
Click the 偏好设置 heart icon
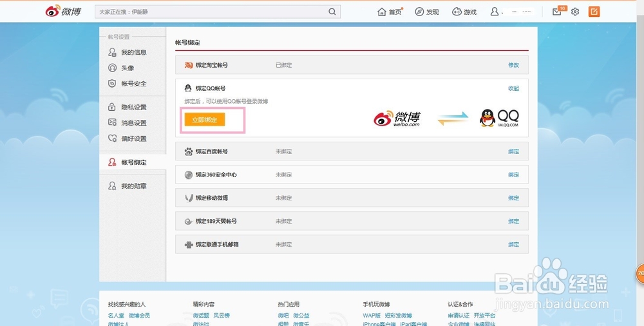(112, 138)
